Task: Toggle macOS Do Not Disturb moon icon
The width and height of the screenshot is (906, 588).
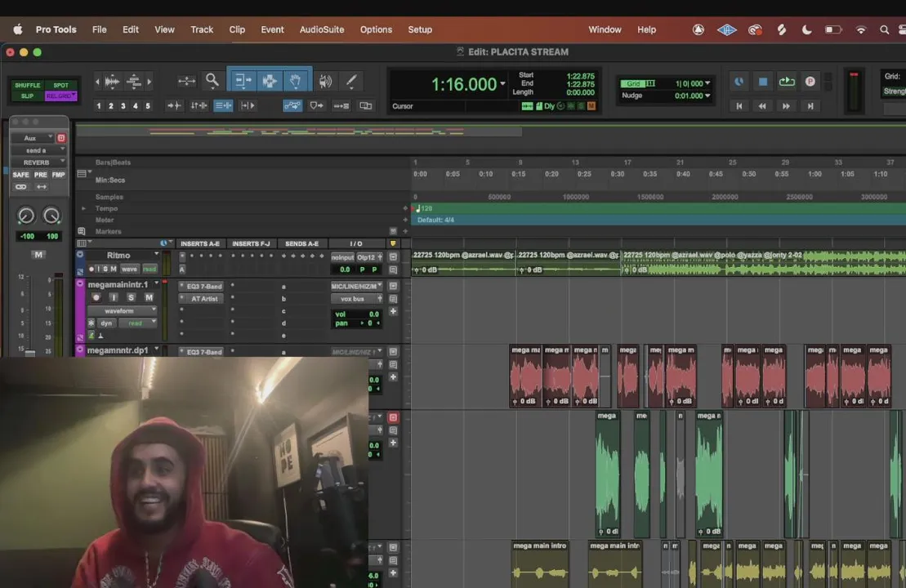Action: 806,29
